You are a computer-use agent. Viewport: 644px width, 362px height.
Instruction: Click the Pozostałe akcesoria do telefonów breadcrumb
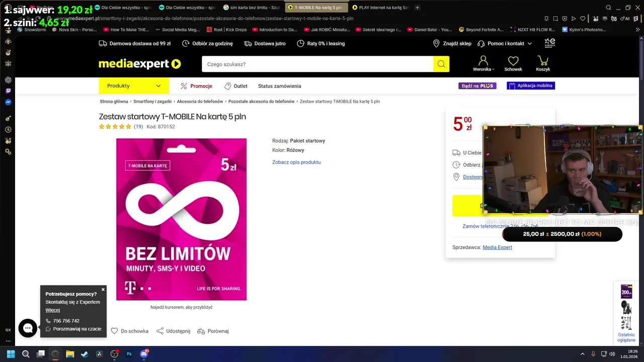tap(261, 102)
